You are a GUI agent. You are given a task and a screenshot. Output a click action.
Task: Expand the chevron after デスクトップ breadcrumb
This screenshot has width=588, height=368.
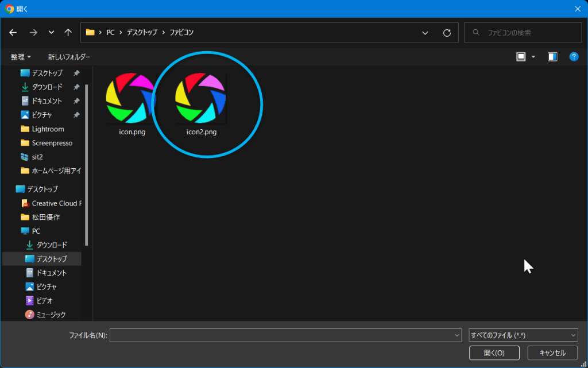point(164,33)
